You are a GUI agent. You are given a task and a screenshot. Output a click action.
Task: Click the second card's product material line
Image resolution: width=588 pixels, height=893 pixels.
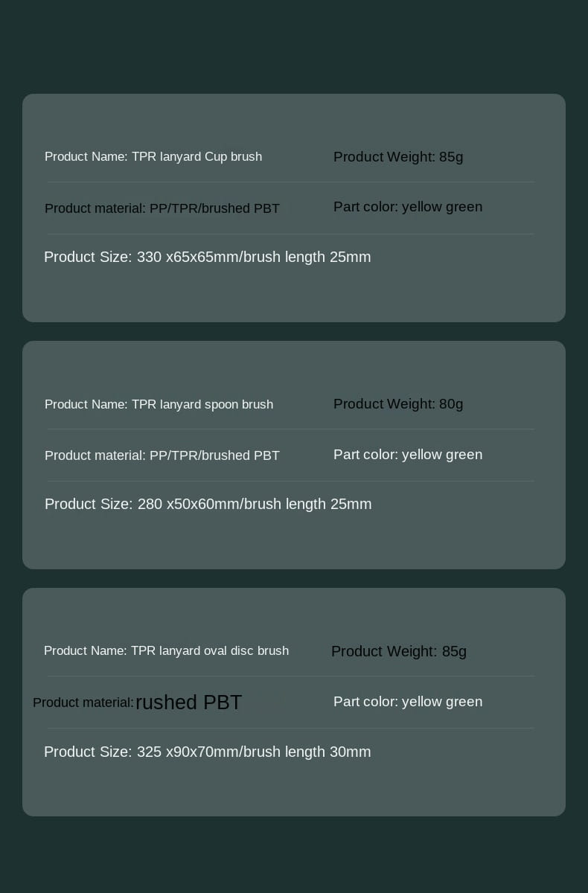[x=162, y=456]
